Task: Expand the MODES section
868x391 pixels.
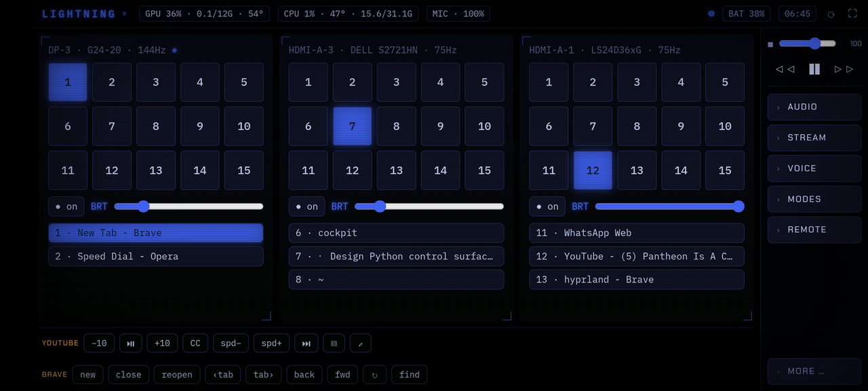Action: 814,199
